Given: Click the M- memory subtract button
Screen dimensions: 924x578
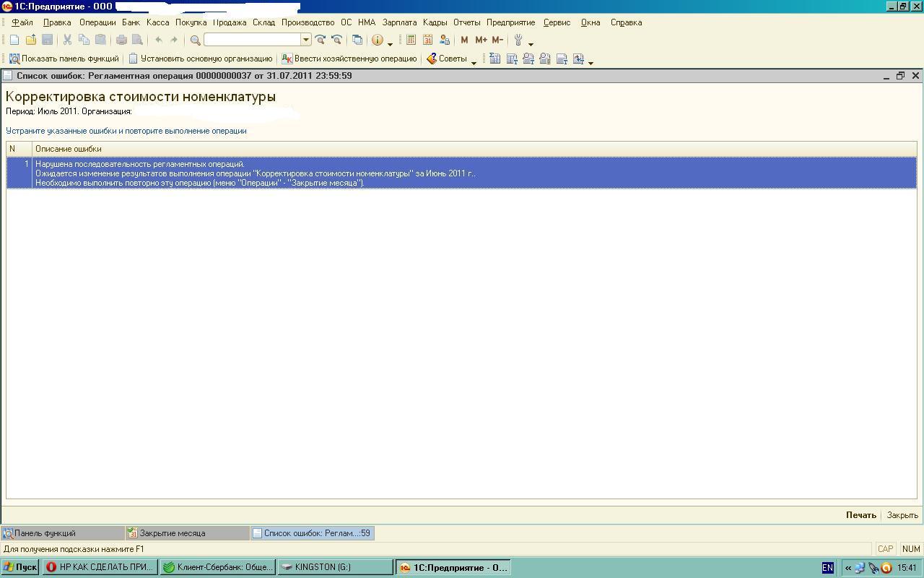Looking at the screenshot, I should (497, 40).
